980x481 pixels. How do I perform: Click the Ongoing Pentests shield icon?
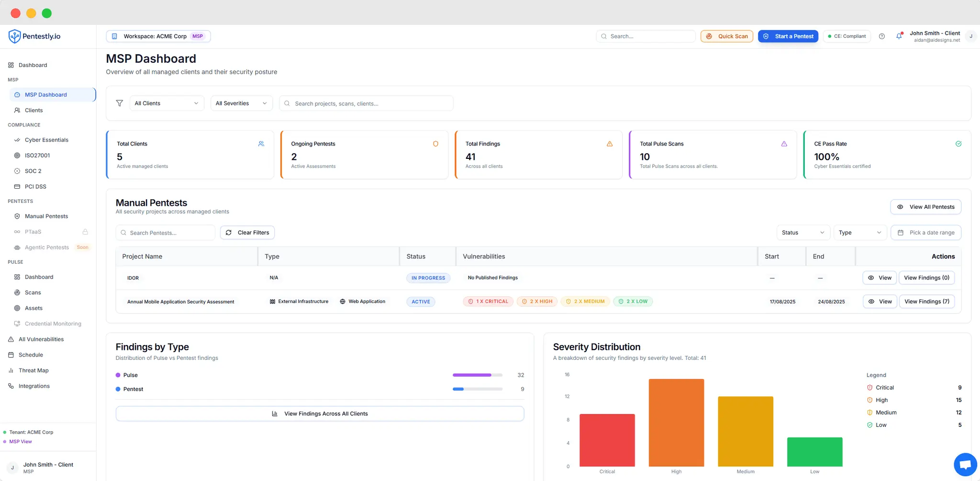pyautogui.click(x=435, y=144)
